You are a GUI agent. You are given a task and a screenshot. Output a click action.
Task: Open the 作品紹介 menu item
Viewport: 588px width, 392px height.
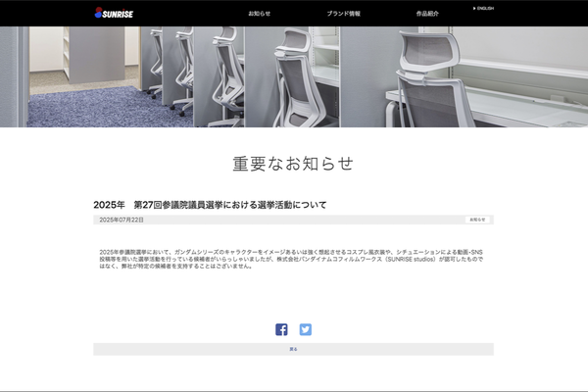(427, 14)
